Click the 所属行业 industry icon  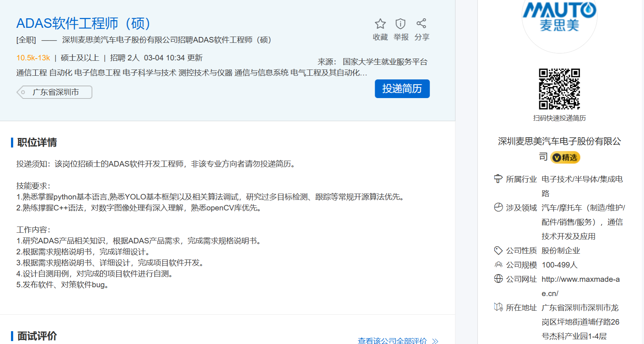[498, 179]
